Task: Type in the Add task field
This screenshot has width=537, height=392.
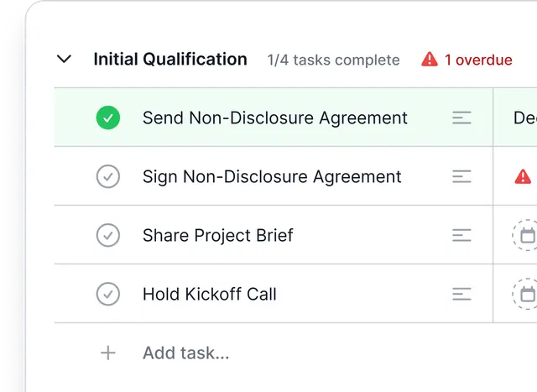Action: tap(186, 353)
